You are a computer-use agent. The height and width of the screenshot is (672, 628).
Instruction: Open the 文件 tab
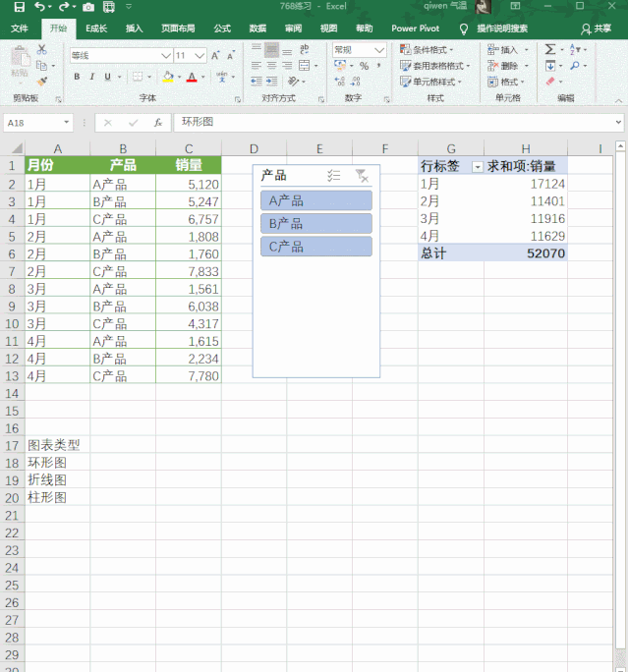(20, 28)
